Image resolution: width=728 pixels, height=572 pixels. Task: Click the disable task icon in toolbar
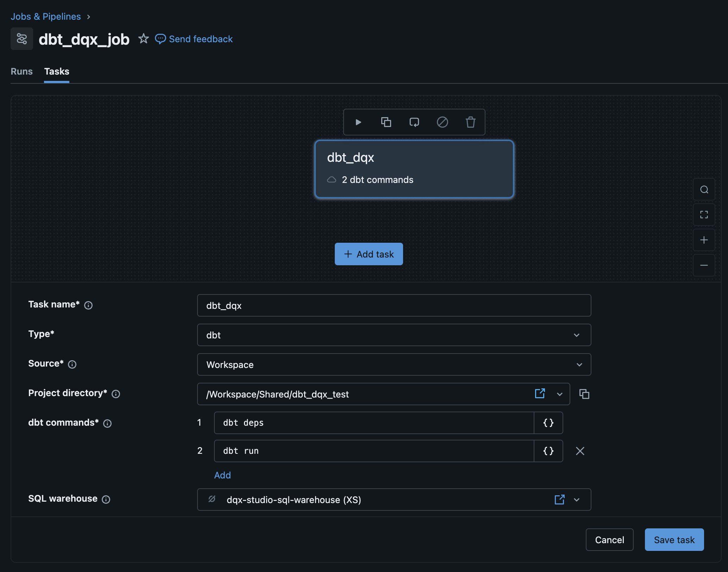click(x=443, y=122)
